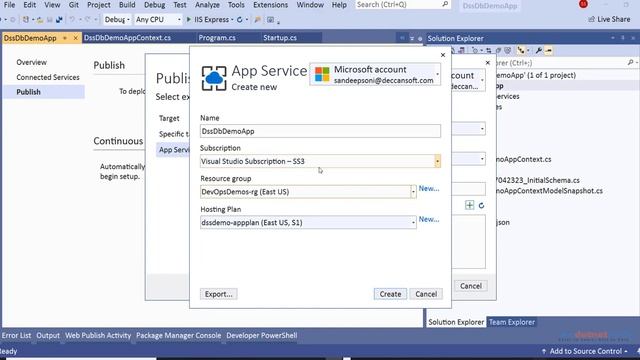Screen dimensions: 640x360
Task: Click the Visual Studio search box
Action: (x=402, y=5)
